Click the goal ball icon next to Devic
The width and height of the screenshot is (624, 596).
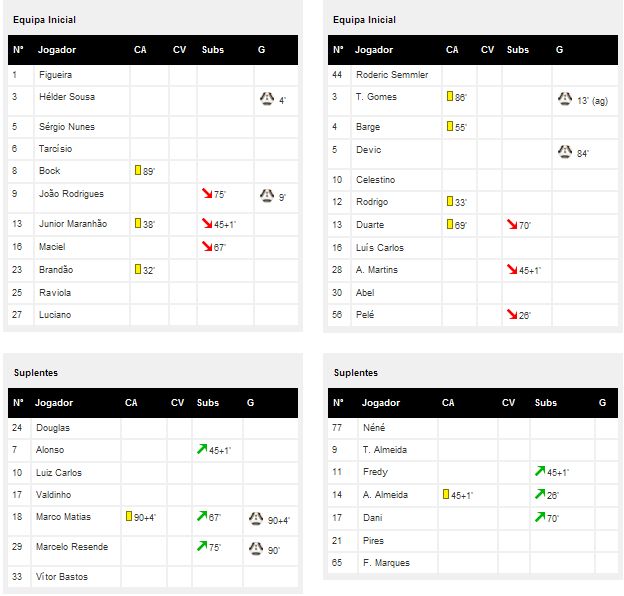tap(565, 151)
